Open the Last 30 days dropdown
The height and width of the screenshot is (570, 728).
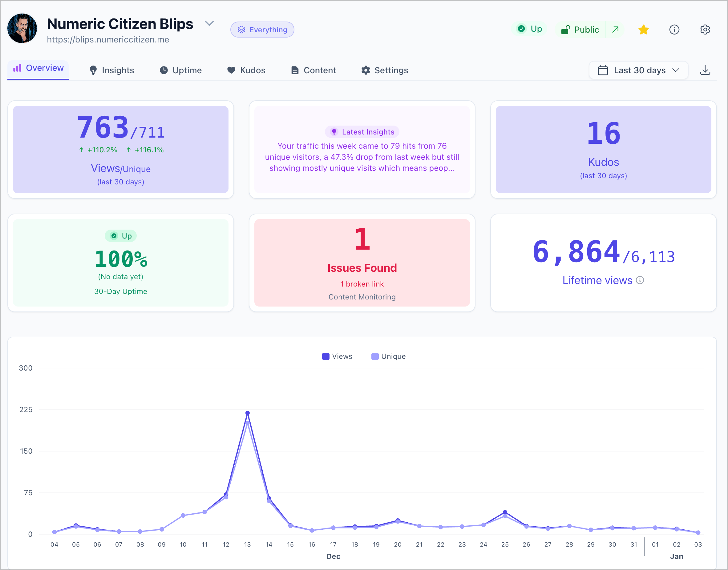click(638, 70)
